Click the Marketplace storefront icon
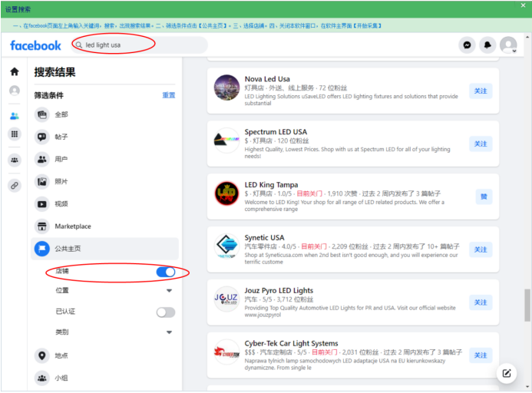This screenshot has width=532, height=393. [41, 226]
